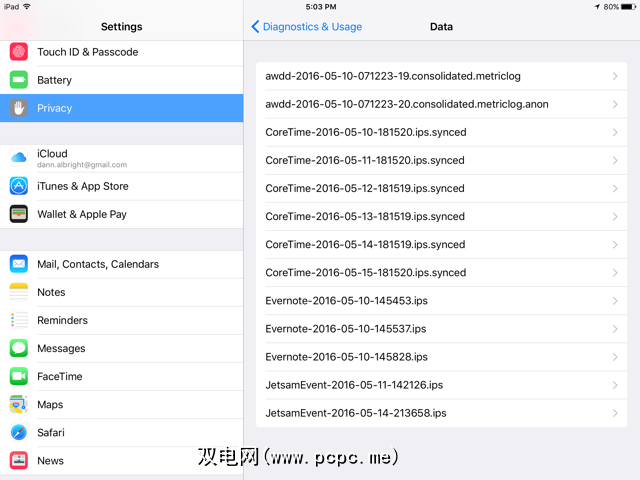Open awdd-2016-05-10-071223-19.consolidated.metriclog log
640x480 pixels.
(442, 76)
